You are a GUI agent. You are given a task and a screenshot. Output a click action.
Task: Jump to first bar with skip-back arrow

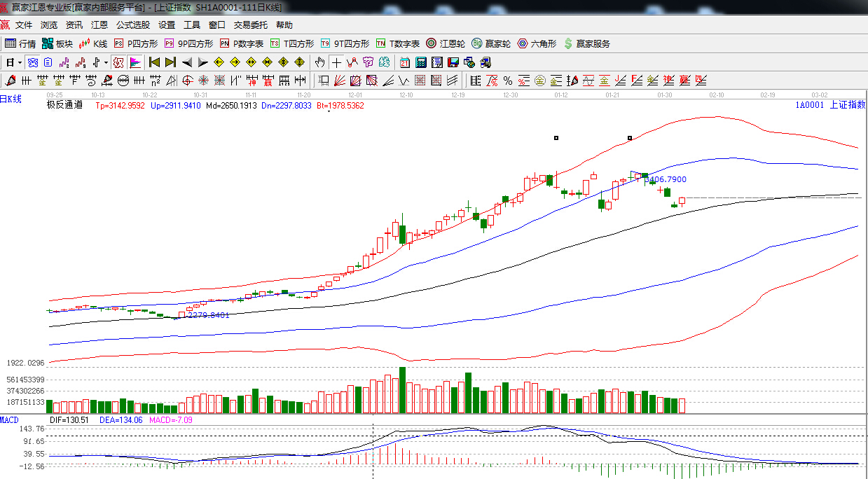(x=154, y=62)
